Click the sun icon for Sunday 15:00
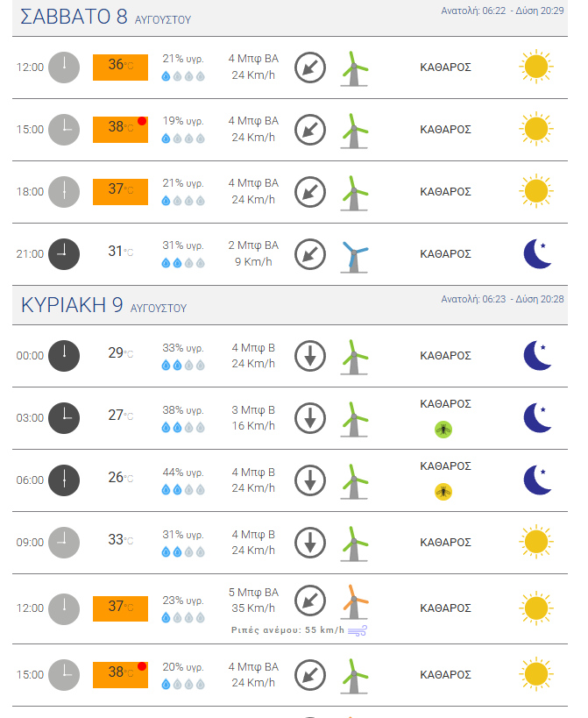 coord(535,674)
